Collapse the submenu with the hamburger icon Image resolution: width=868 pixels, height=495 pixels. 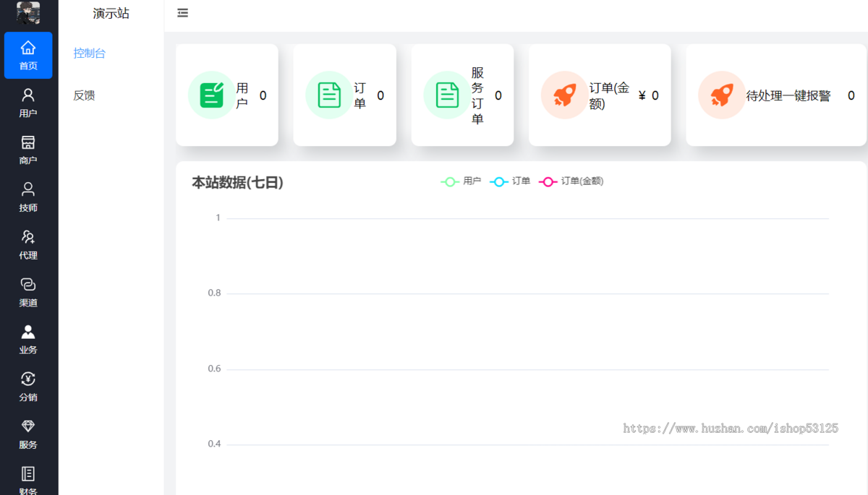(x=183, y=13)
